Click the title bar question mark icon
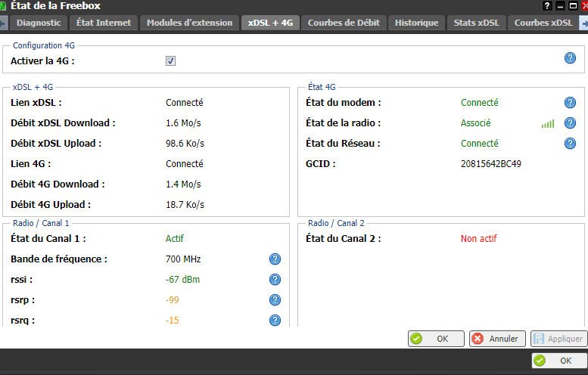Image resolution: width=588 pixels, height=375 pixels. click(547, 6)
